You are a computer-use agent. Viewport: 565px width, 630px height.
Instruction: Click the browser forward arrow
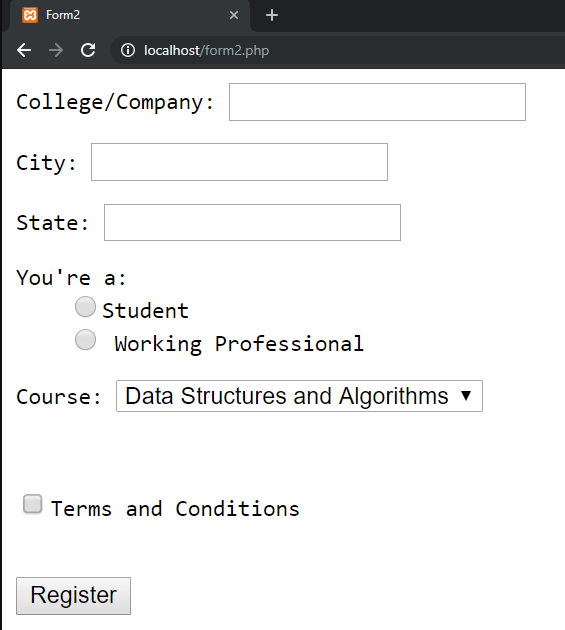tap(56, 50)
